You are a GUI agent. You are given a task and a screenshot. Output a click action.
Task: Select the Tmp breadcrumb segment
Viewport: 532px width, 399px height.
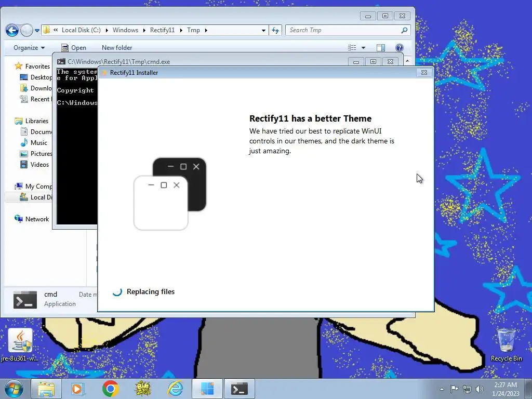click(193, 30)
